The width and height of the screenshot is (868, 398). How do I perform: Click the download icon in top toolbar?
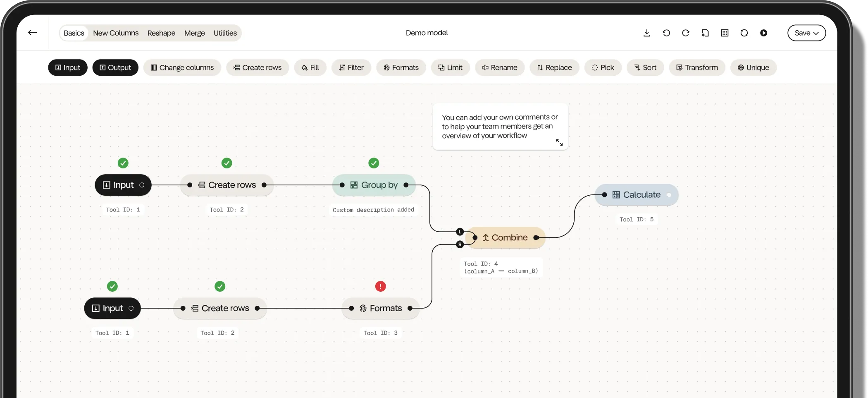pos(647,33)
